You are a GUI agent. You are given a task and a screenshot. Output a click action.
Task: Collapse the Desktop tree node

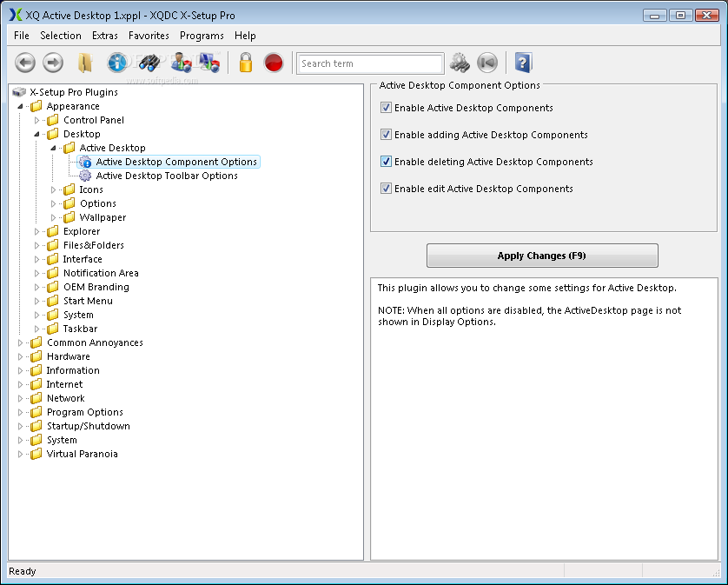36,134
